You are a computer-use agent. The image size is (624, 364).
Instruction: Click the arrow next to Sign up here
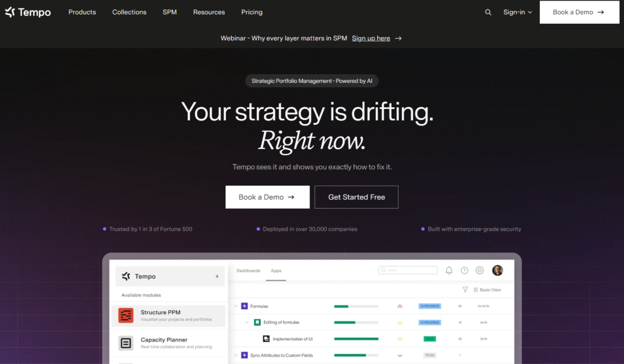[x=398, y=38]
